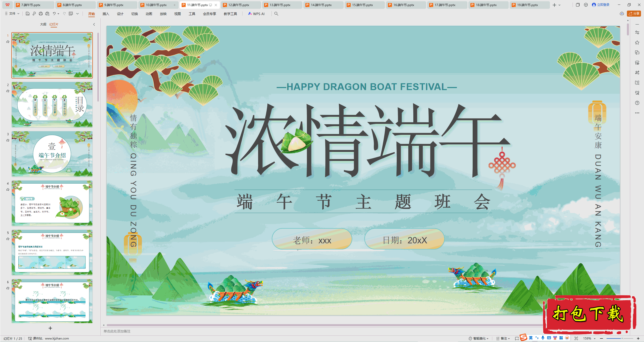Click the 教学工具 ribbon tab
The image size is (644, 342).
[230, 14]
